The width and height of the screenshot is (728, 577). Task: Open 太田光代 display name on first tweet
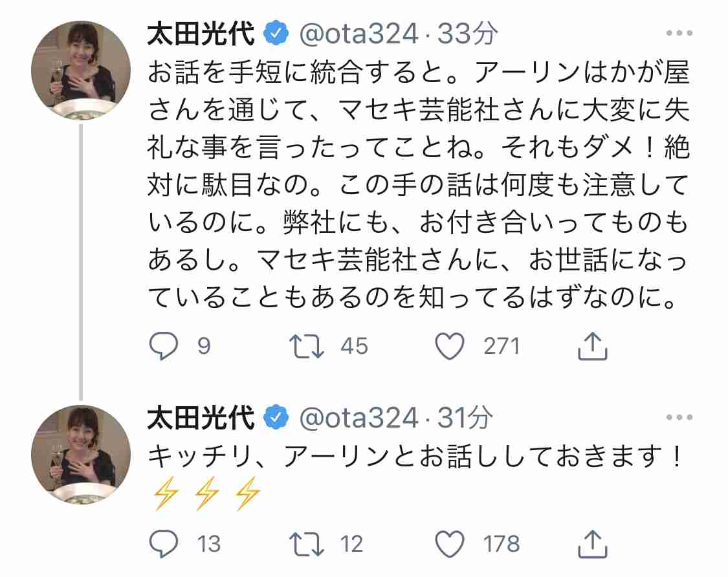pyautogui.click(x=201, y=34)
